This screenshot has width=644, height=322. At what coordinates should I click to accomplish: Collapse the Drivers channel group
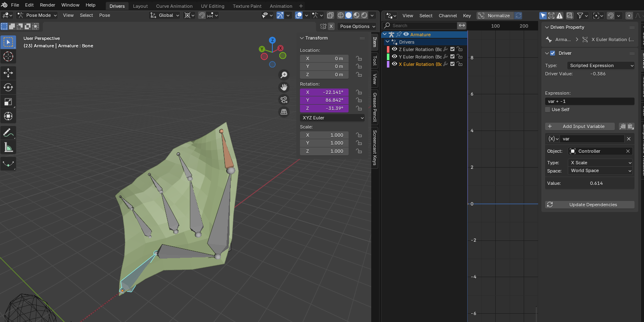click(387, 42)
